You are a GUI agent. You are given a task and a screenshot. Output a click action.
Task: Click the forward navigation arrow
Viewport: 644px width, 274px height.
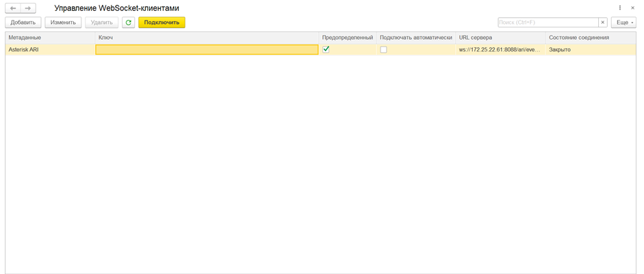[x=27, y=8]
